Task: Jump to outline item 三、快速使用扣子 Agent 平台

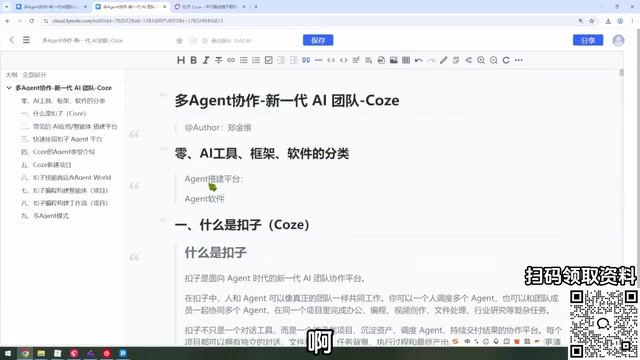Action: coord(62,139)
